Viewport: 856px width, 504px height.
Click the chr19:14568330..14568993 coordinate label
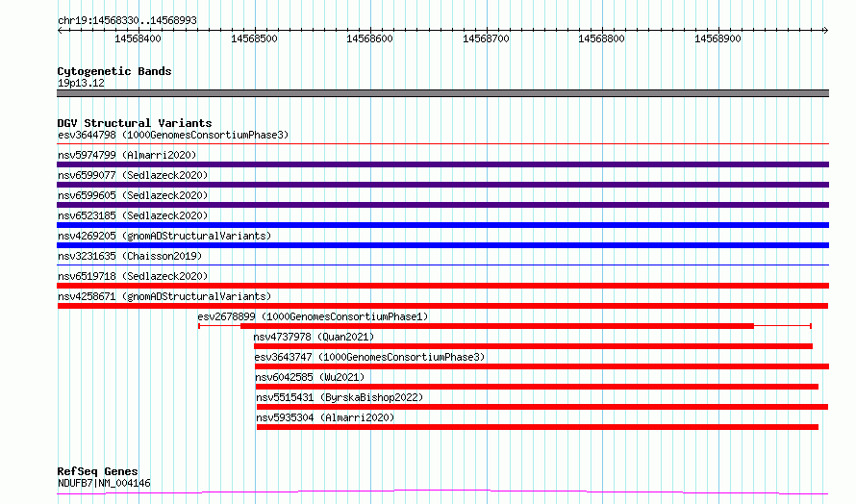click(127, 20)
